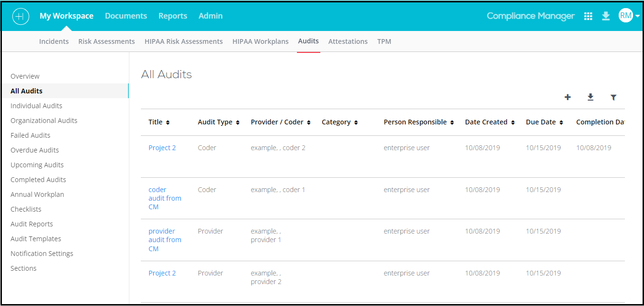
Task: Open the Admin menu
Action: coord(211,16)
